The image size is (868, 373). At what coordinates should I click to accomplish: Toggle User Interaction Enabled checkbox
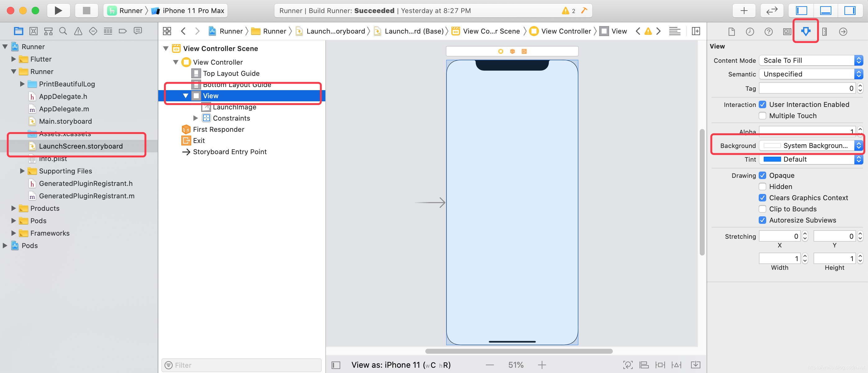[x=762, y=104]
